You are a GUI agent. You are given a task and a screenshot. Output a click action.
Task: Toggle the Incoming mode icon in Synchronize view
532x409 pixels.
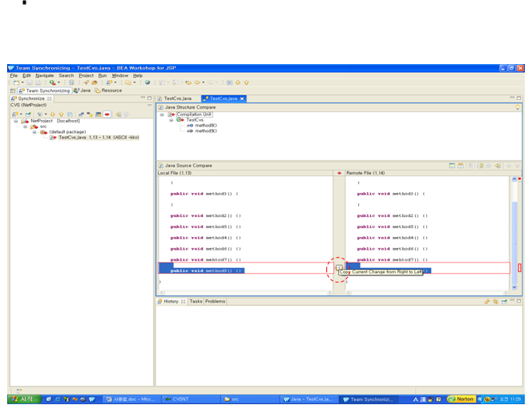pos(81,114)
